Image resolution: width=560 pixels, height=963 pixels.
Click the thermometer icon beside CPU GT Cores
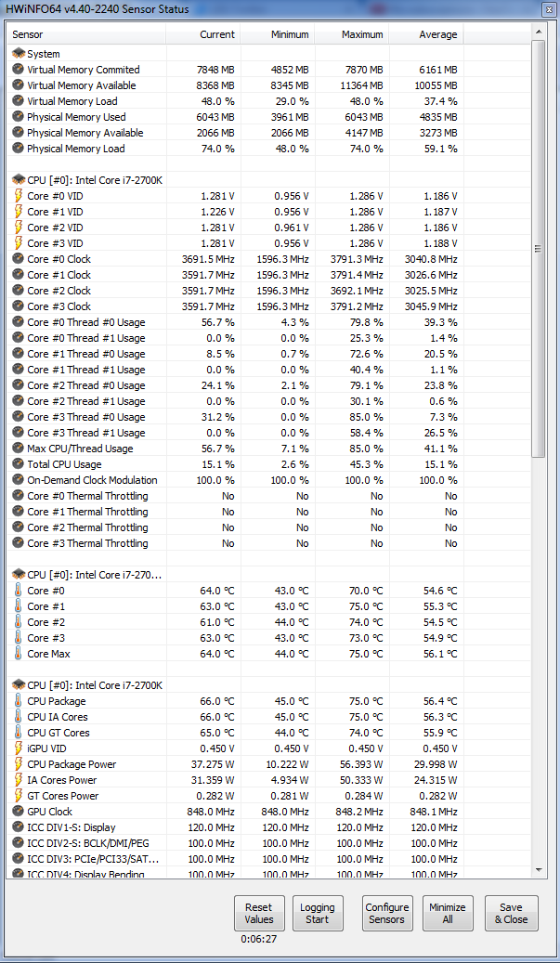18,733
